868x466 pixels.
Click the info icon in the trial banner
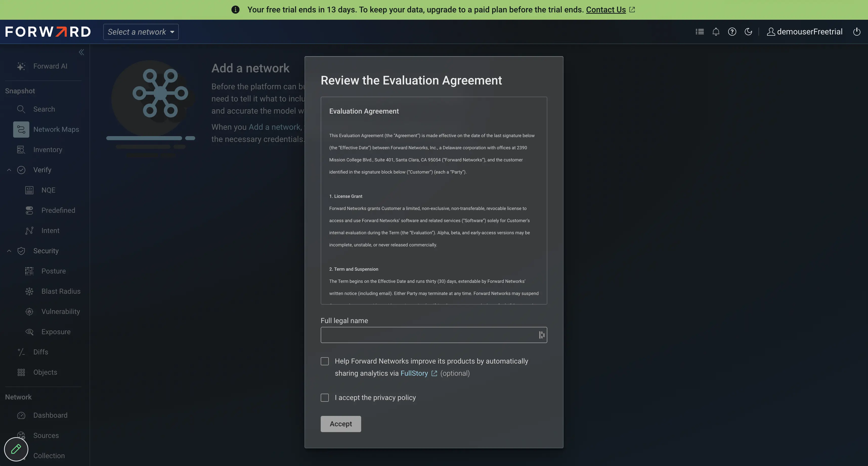point(235,9)
